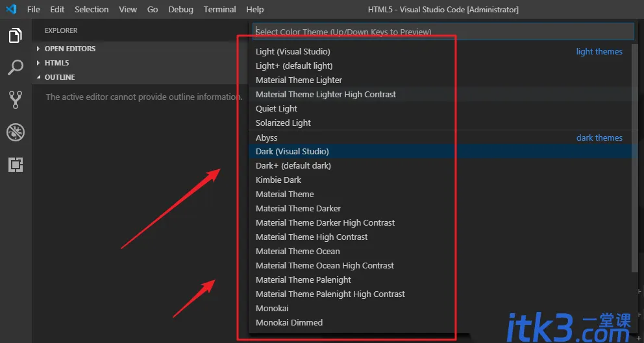This screenshot has height=343, width=644.
Task: Focus the Select Color Theme input
Action: click(443, 31)
